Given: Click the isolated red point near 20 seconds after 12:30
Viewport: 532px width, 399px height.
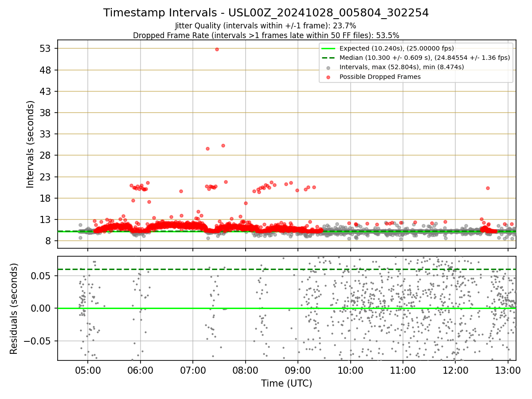Looking at the screenshot, I should pos(488,188).
